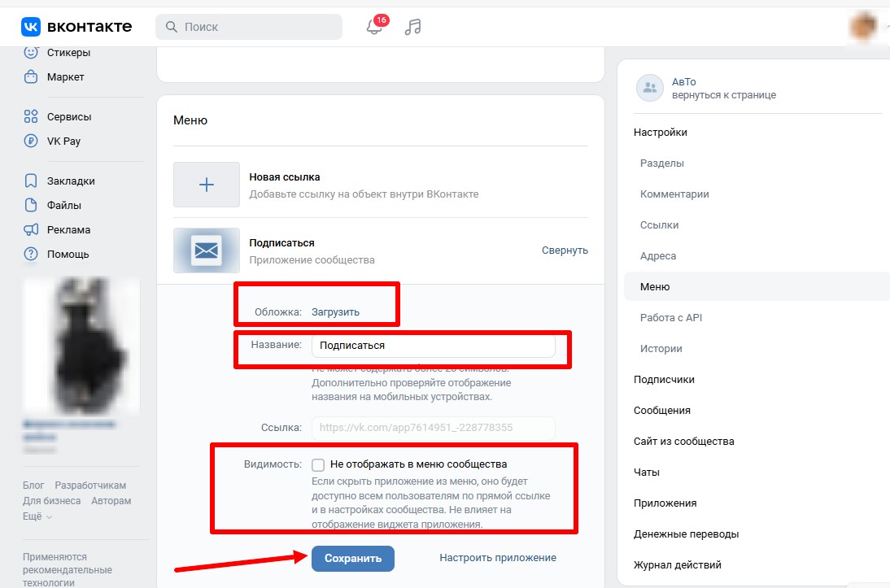Open Сайт из сообщества section
The width and height of the screenshot is (890, 588).
coord(684,441)
